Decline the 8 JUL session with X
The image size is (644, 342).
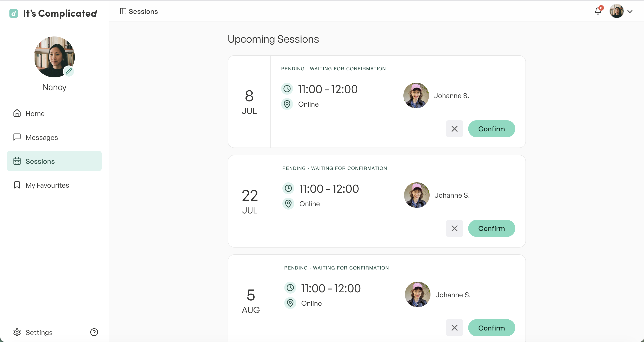tap(455, 129)
